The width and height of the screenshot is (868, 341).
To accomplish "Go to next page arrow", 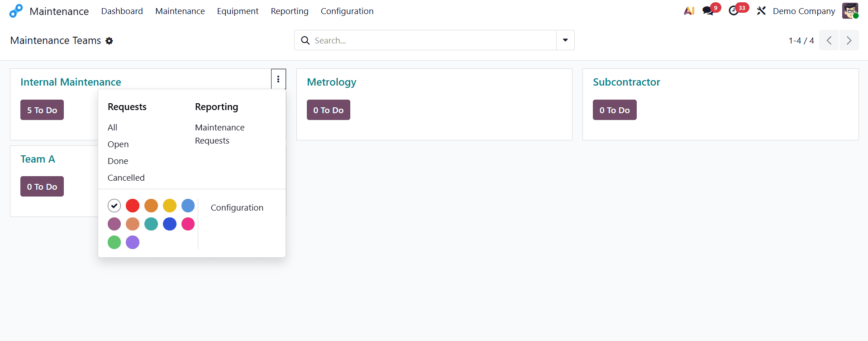I will point(849,40).
